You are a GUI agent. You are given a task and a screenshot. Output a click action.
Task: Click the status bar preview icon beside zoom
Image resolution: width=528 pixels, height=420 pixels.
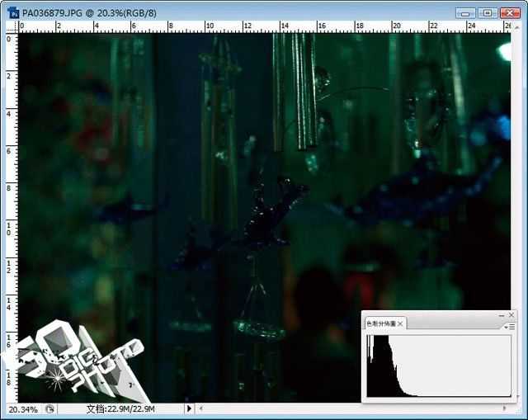coord(49,409)
